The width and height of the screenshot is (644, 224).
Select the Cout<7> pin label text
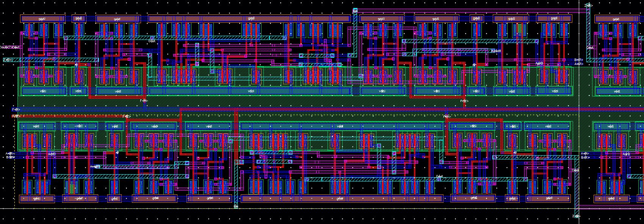tap(5, 47)
